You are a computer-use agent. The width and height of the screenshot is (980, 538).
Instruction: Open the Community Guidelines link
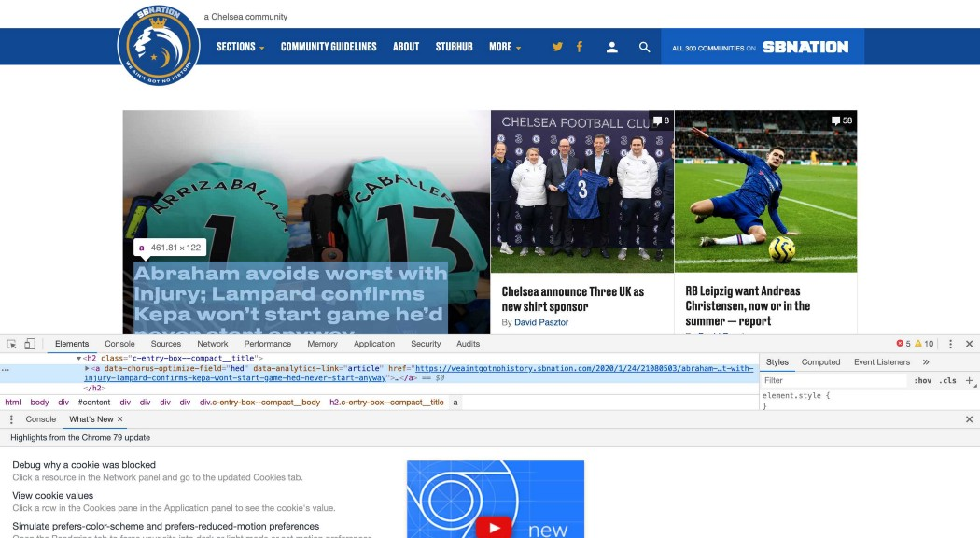(329, 47)
